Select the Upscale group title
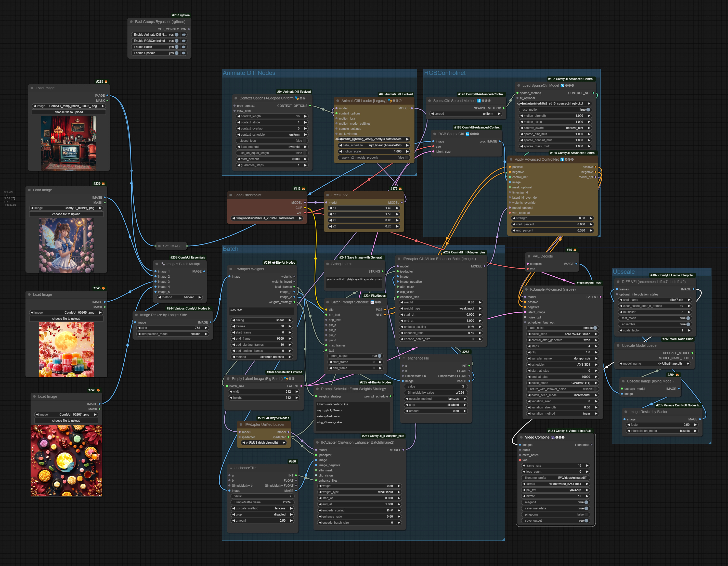Image resolution: width=728 pixels, height=566 pixels. click(x=624, y=272)
